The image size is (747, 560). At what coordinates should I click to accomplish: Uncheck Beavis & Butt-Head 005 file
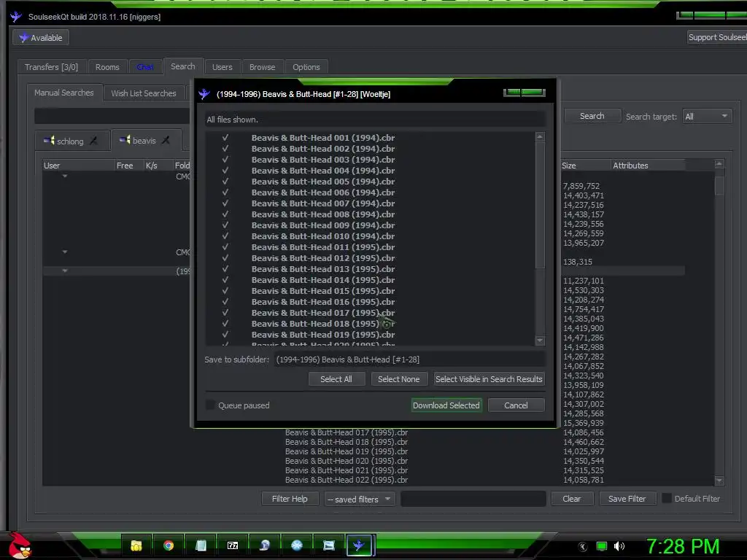(225, 182)
